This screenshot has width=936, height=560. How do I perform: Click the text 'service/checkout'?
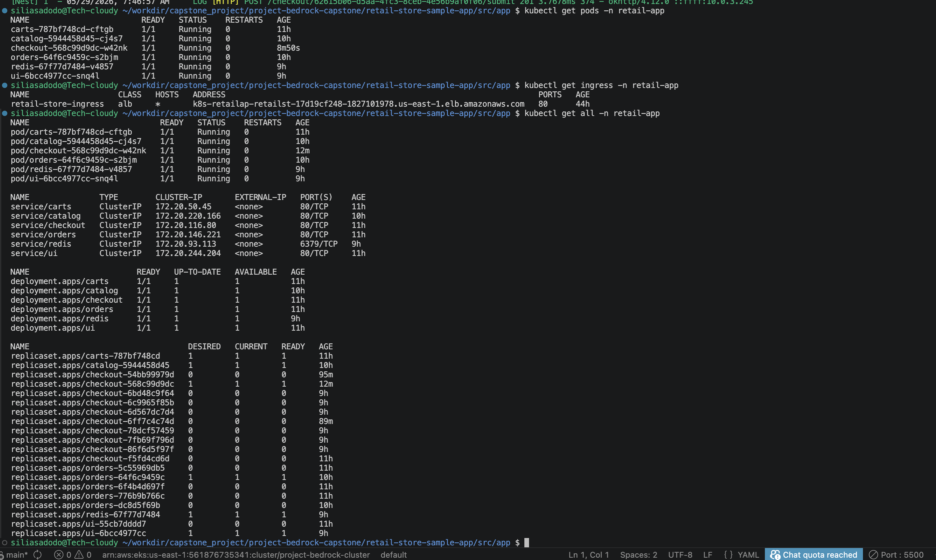click(x=48, y=225)
